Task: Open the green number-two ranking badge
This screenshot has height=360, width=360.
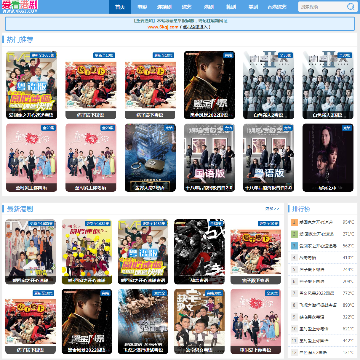Action: click(x=294, y=234)
